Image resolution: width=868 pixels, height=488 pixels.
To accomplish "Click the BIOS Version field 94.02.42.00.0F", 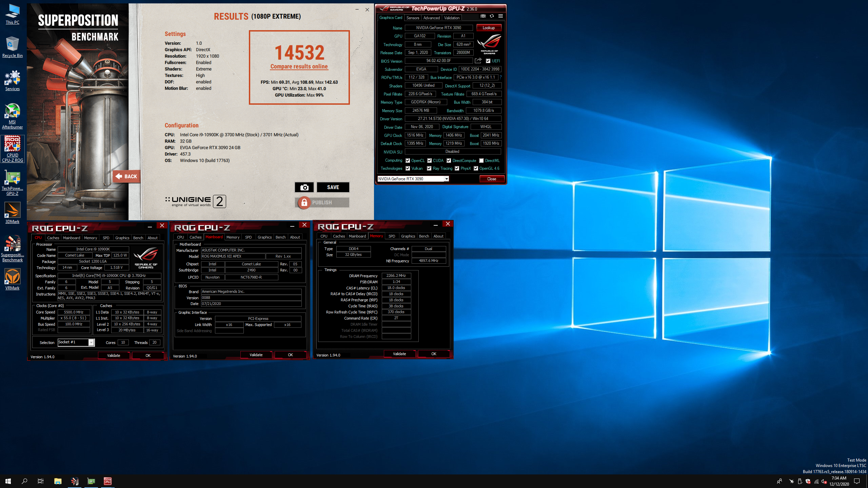I will pyautogui.click(x=439, y=61).
